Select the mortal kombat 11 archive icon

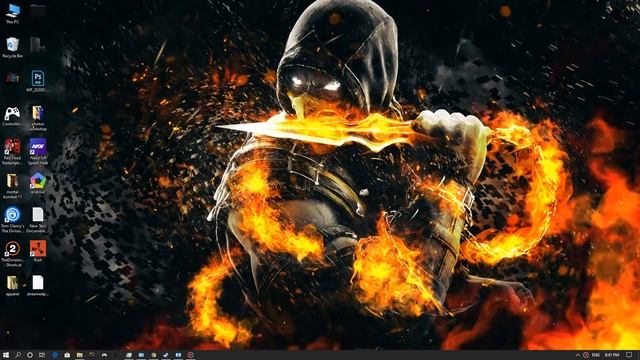coord(13,186)
